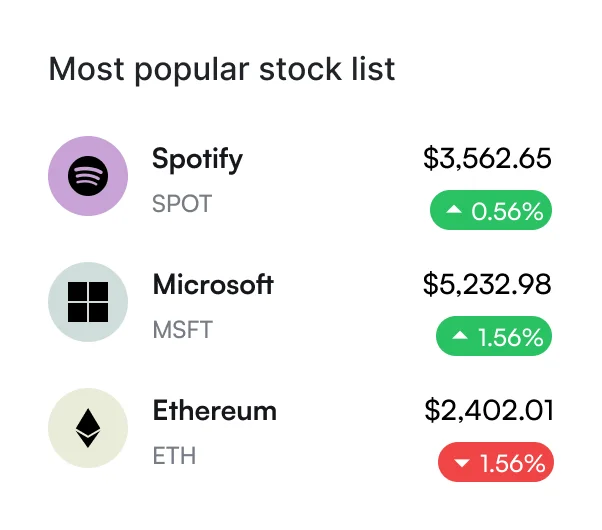Click Microsoft's price $5,232.98
The image size is (602, 530).
click(x=487, y=285)
